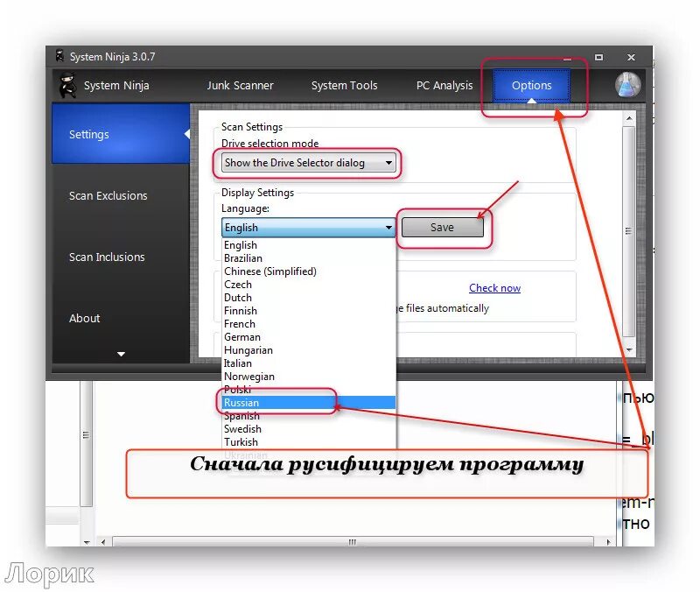Open About section in sidebar
The width and height of the screenshot is (700, 592).
84,318
